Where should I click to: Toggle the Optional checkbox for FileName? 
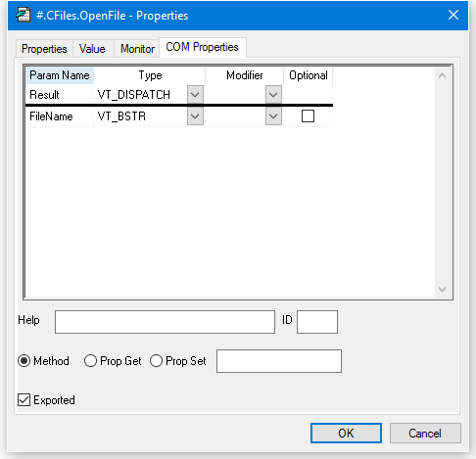308,116
